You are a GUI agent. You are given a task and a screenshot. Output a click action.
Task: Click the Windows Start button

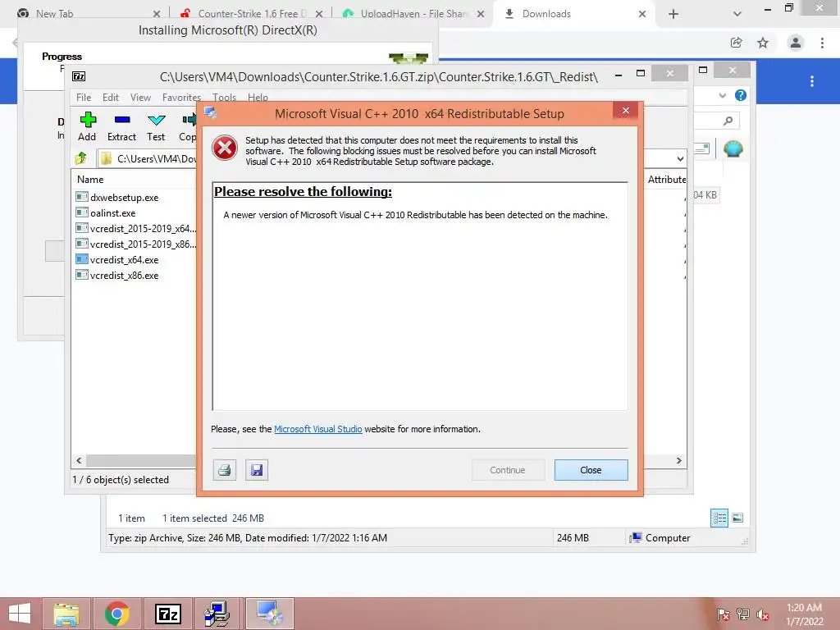click(x=20, y=614)
